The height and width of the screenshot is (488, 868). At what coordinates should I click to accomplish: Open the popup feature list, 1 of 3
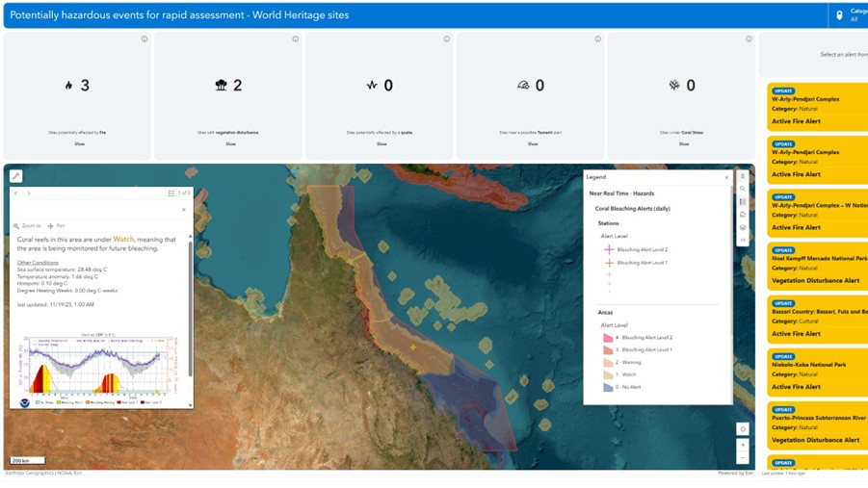point(179,193)
